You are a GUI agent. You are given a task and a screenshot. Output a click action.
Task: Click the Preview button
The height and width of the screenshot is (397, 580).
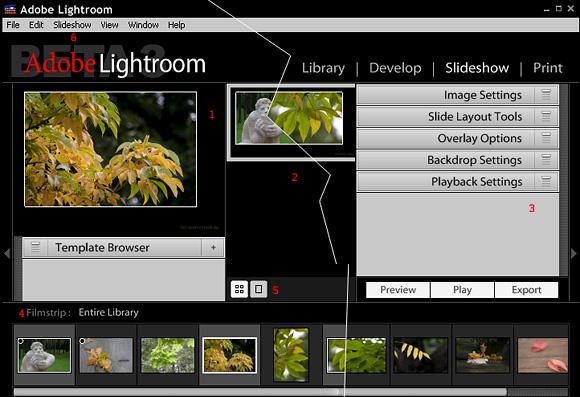pos(398,290)
